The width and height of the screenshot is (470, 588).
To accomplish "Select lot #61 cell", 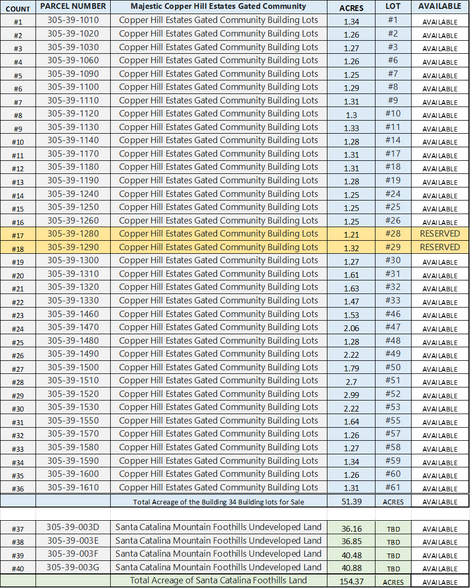I will (x=393, y=488).
